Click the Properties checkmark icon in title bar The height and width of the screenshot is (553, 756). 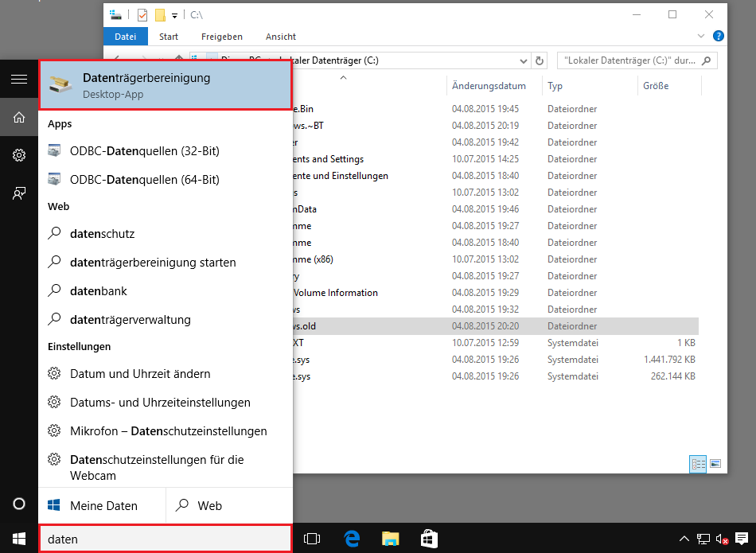(142, 15)
